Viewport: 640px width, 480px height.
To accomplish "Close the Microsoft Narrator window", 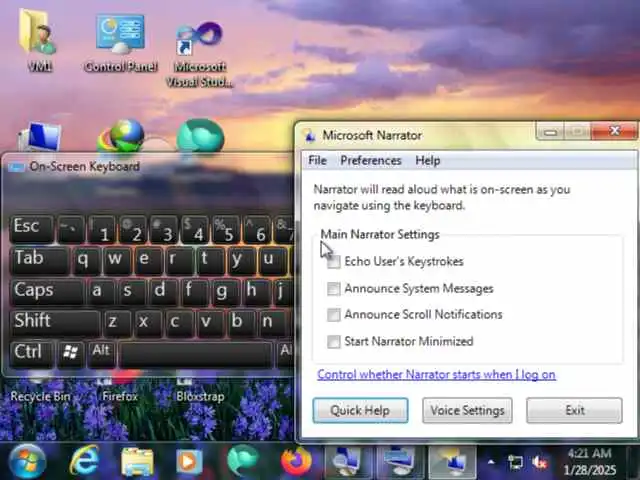I will [614, 131].
